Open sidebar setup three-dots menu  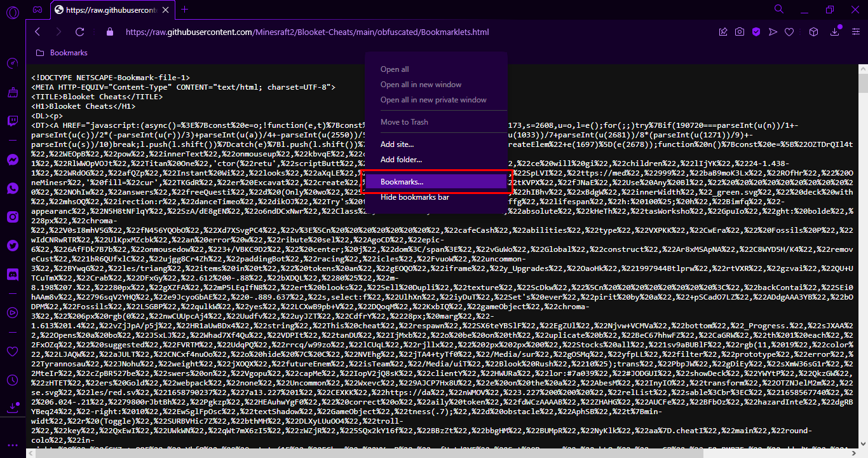click(12, 445)
